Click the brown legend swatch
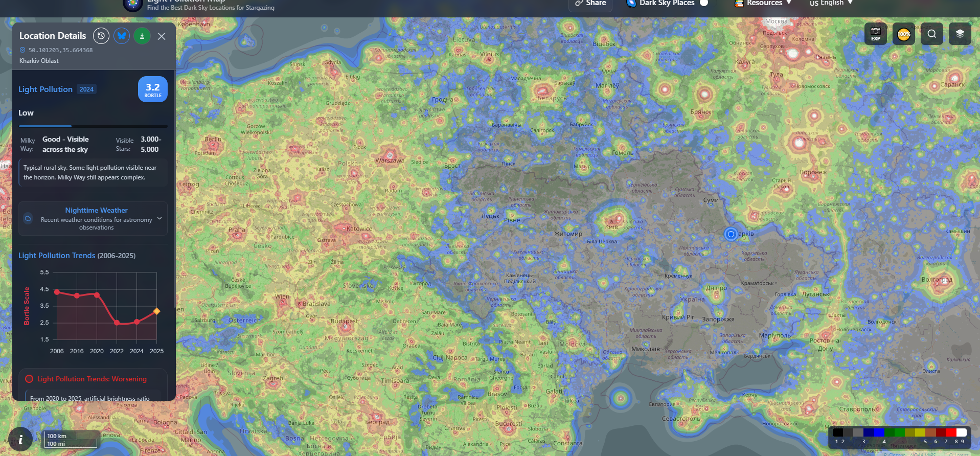 (930, 432)
